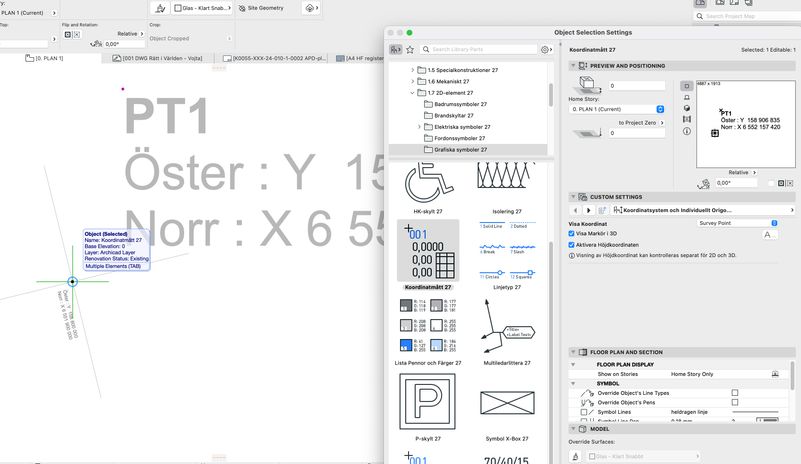The height and width of the screenshot is (464, 801).
Task: Expand 1.5 Specialkonstruktioner 27 folder
Action: coord(413,70)
